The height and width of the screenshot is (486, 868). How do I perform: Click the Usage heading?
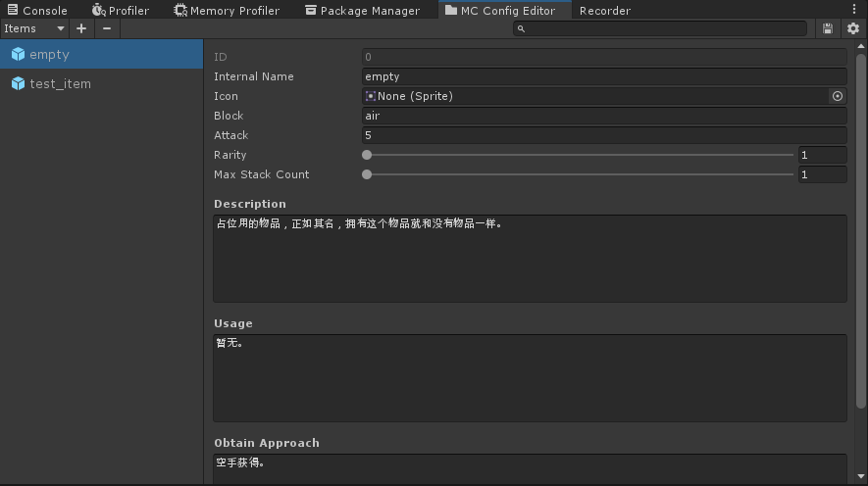(233, 323)
